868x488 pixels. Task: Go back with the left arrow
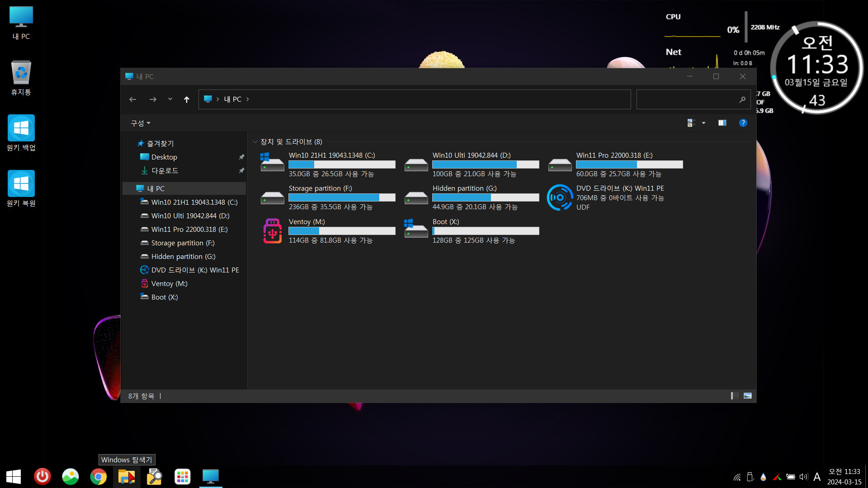(x=132, y=99)
